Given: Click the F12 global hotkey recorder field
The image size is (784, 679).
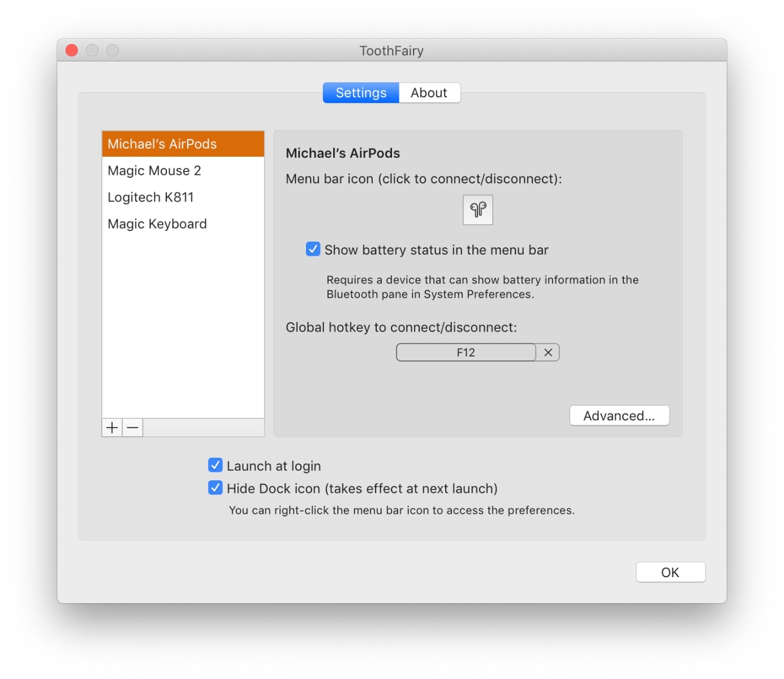Looking at the screenshot, I should tap(466, 353).
